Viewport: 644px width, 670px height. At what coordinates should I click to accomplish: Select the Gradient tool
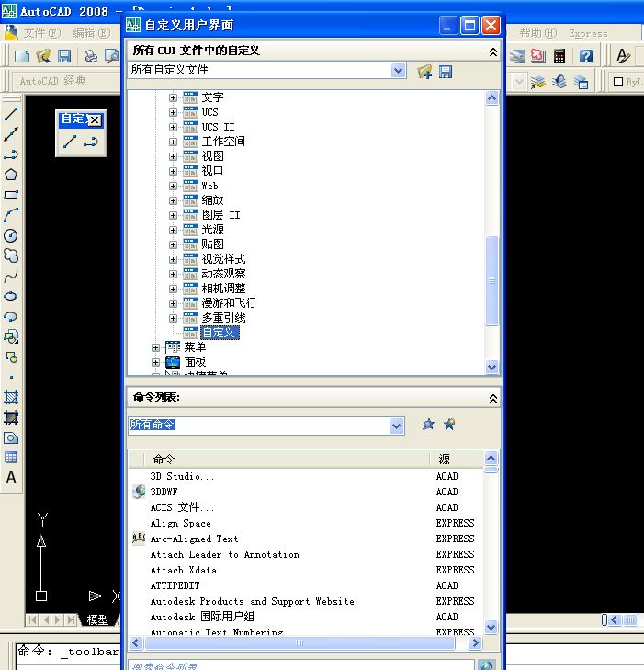tap(11, 417)
